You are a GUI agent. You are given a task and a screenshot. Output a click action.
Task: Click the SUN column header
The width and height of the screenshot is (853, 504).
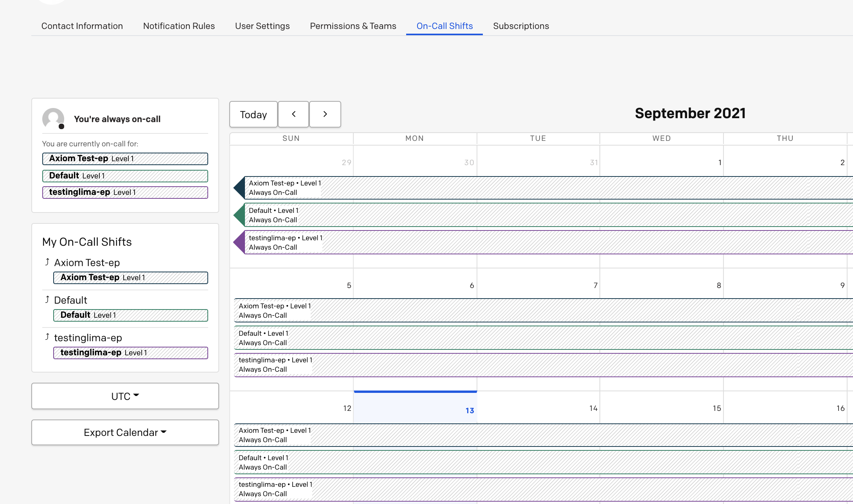point(291,138)
